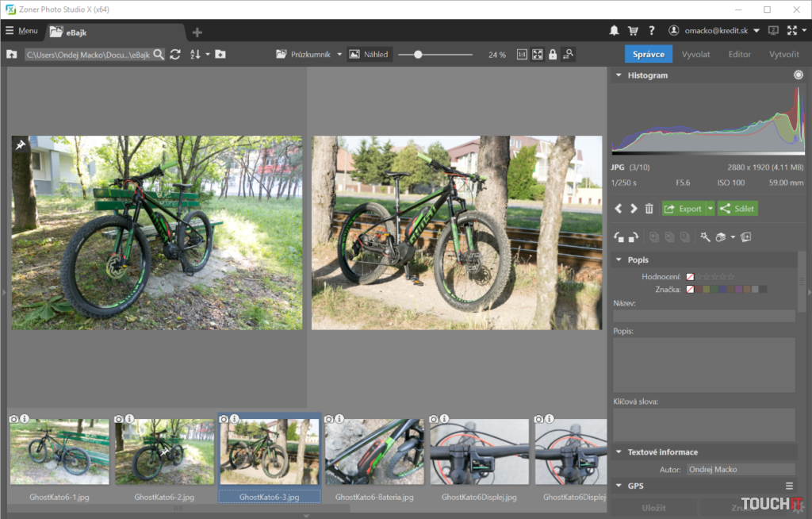Image resolution: width=812 pixels, height=519 pixels.
Task: Open the main Menu
Action: click(21, 31)
